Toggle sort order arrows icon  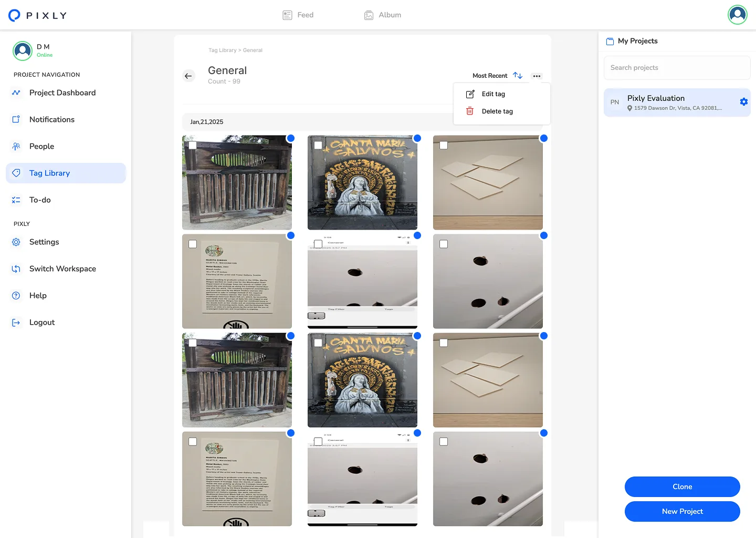pos(518,76)
